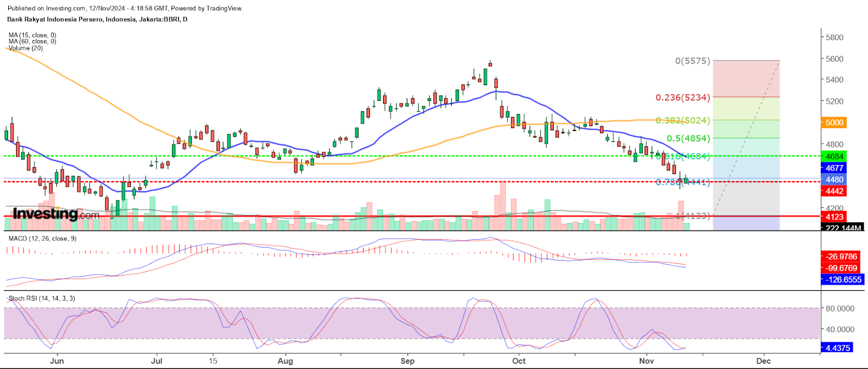Select the 4200 price axis label
Screen dimensions: 868x369
click(834, 208)
